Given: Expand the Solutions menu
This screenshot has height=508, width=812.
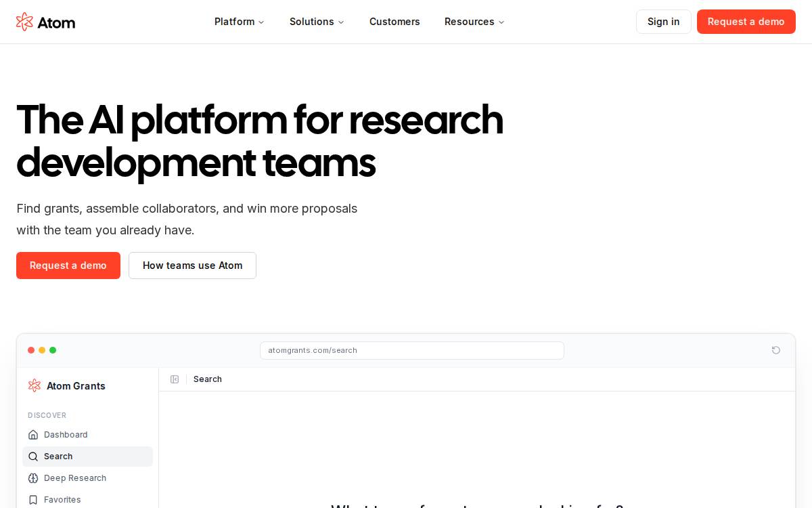Looking at the screenshot, I should point(317,22).
